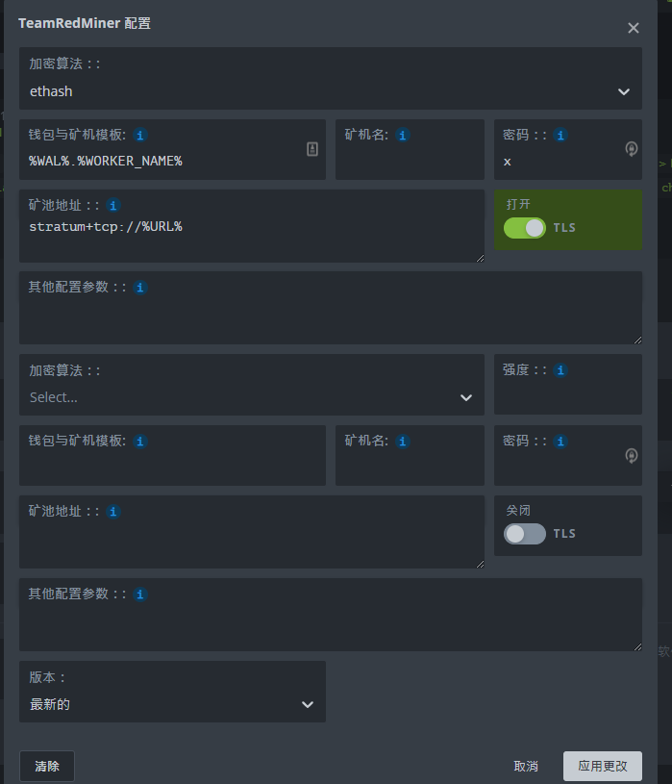Click info icon beside first 矿机名 label

click(x=403, y=135)
